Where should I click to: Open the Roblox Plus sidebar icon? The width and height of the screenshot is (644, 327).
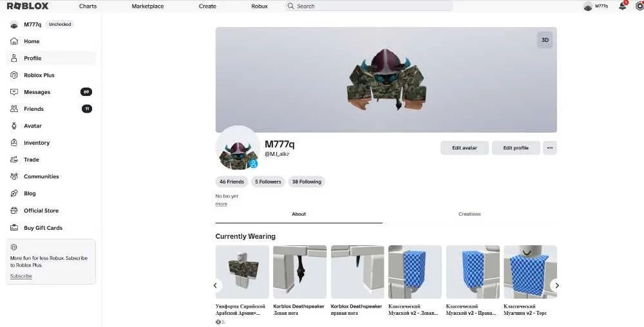[x=14, y=75]
